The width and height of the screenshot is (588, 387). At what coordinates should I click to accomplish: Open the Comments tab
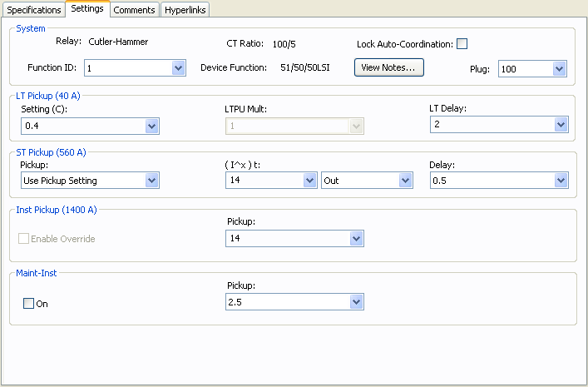(x=134, y=10)
